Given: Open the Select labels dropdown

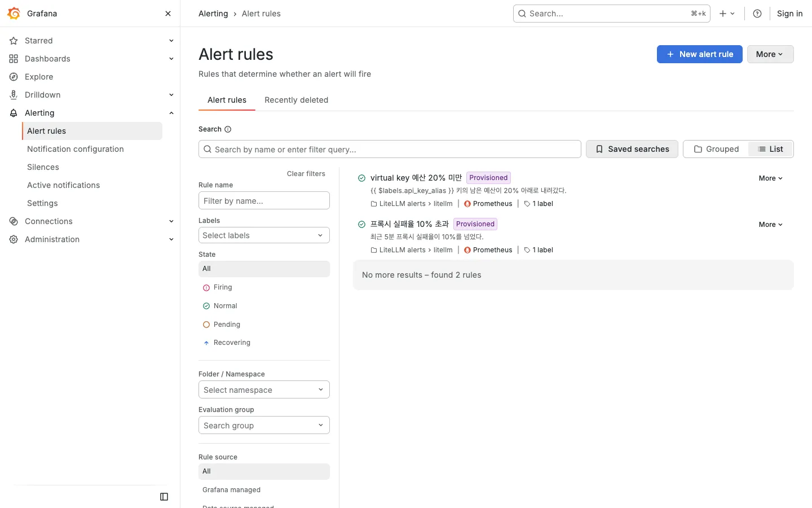Looking at the screenshot, I should tap(264, 235).
